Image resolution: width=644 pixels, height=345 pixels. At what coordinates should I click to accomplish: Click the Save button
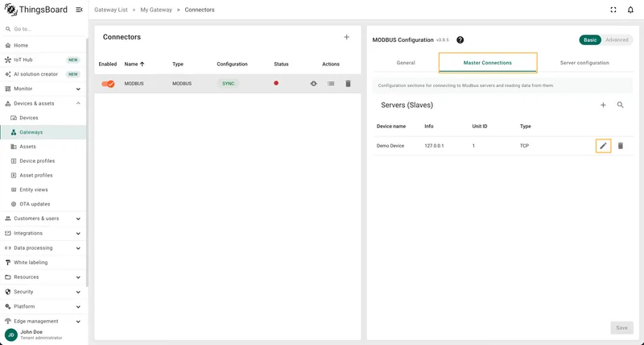click(x=621, y=328)
